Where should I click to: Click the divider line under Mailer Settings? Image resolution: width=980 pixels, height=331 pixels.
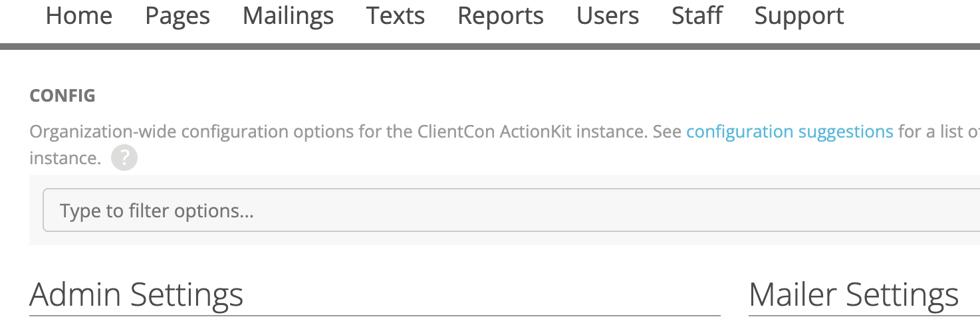pos(864,315)
